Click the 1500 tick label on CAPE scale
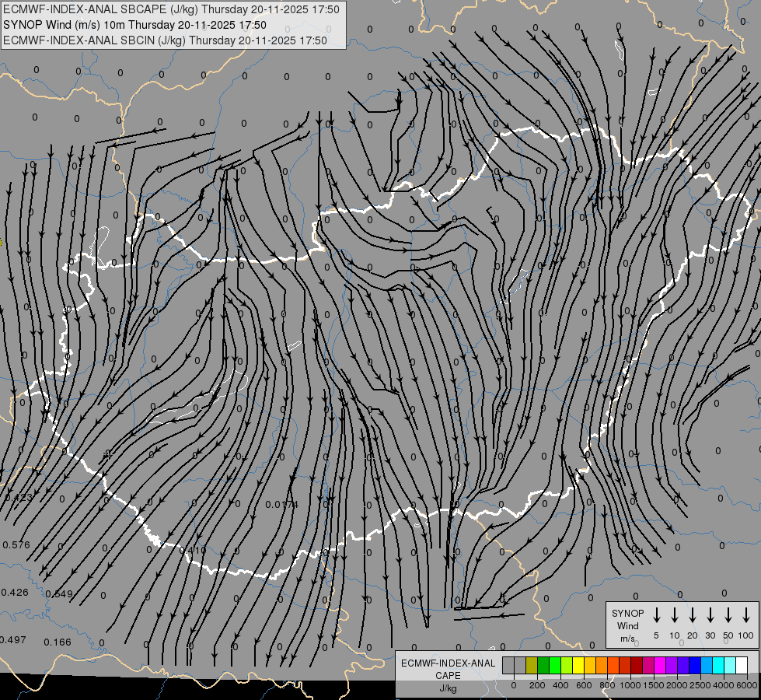This screenshot has height=700, width=761. [x=654, y=685]
